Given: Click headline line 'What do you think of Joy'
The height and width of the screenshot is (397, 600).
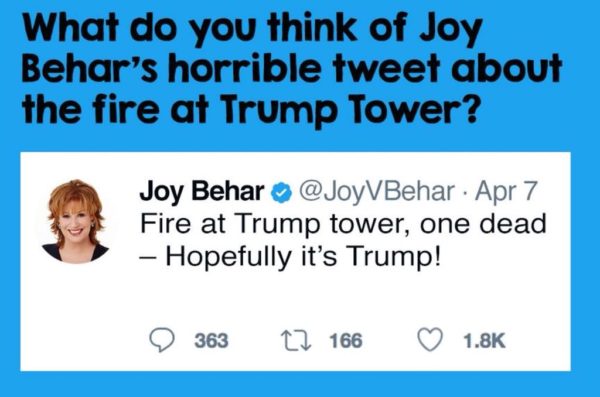Looking at the screenshot, I should [x=252, y=30].
